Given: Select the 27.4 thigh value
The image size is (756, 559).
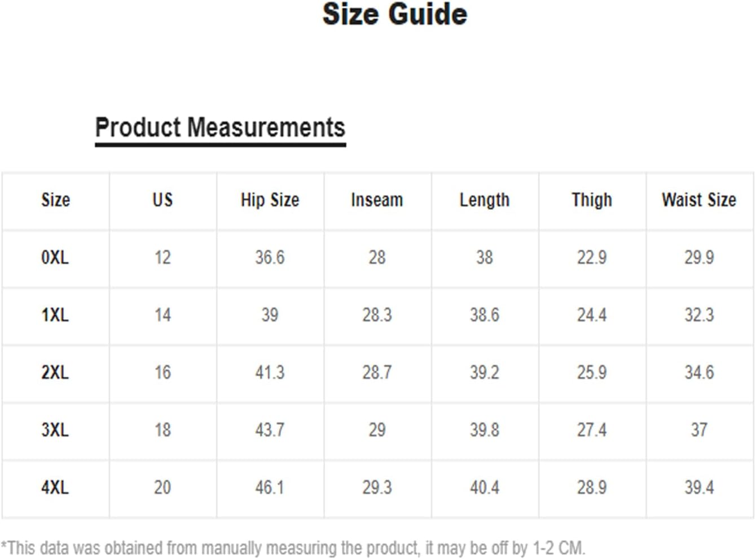Looking at the screenshot, I should pos(592,430).
